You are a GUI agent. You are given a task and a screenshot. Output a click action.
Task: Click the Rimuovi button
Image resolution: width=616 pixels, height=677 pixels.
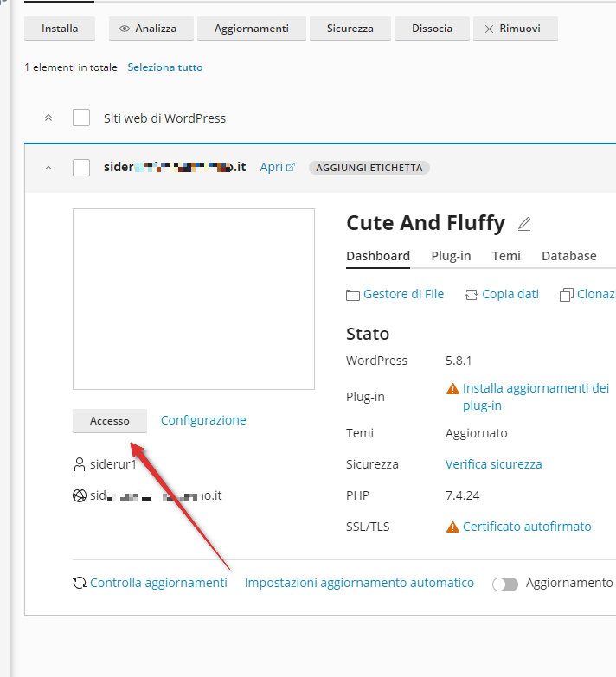(x=516, y=29)
